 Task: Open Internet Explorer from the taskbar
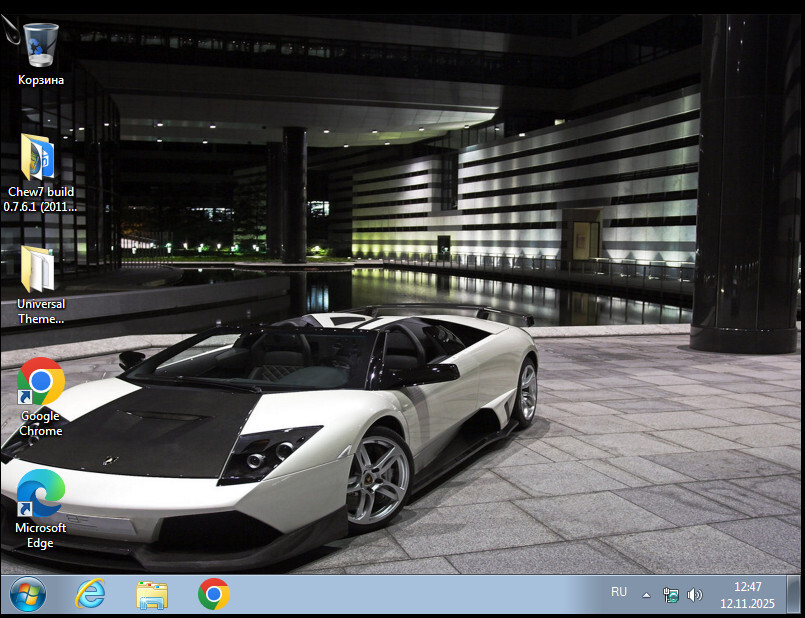[x=91, y=594]
